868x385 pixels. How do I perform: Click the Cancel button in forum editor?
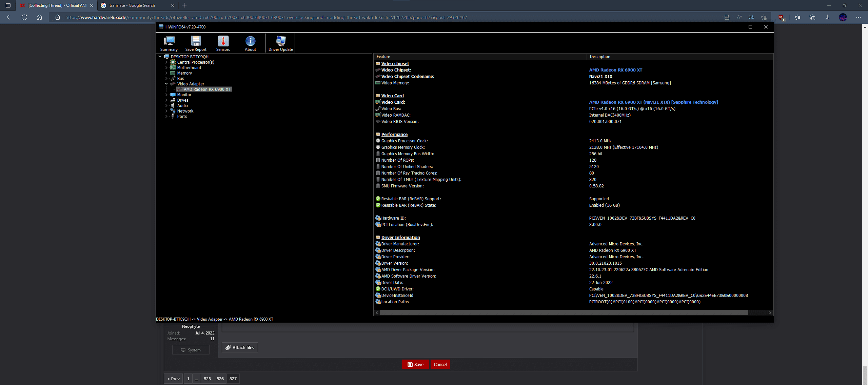click(440, 364)
